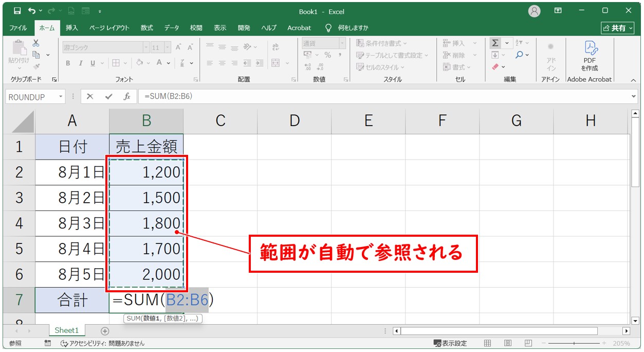The image size is (644, 352).
Task: Increase decimal places icon
Action: click(308, 67)
